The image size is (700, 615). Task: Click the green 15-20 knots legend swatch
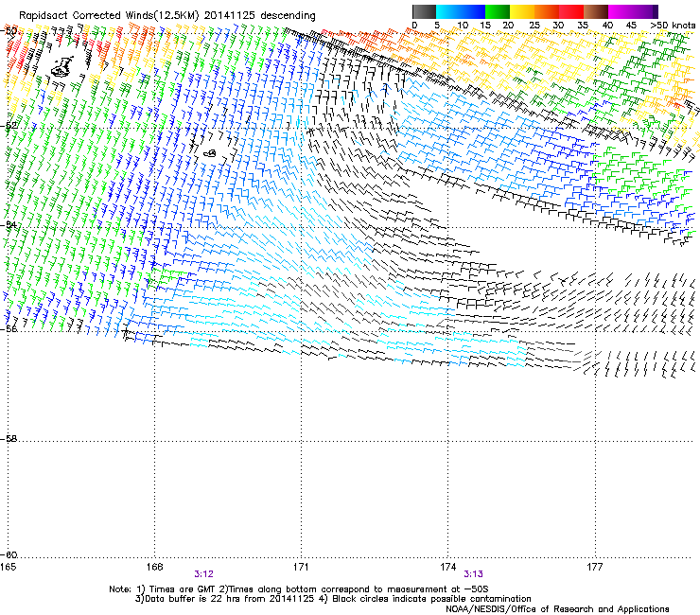point(498,11)
